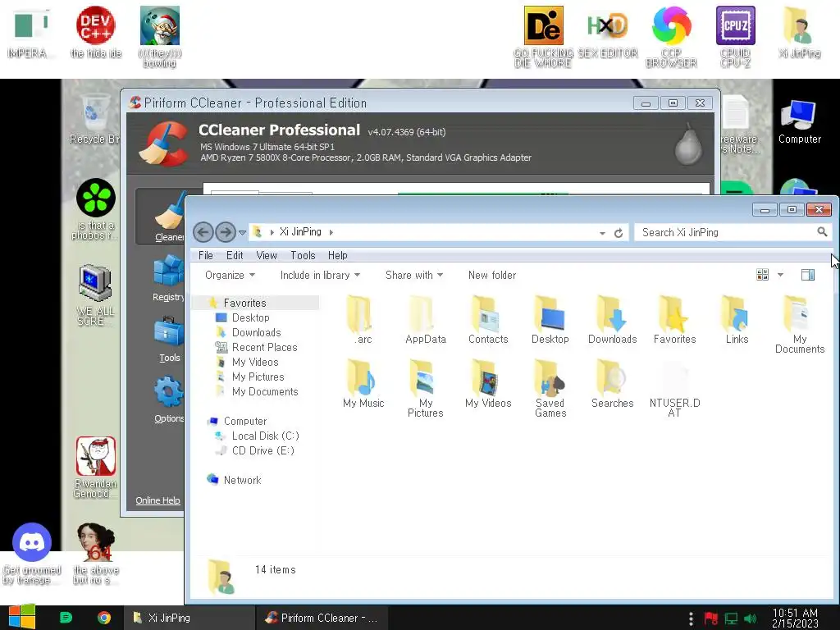This screenshot has height=630, width=840.
Task: Open the Tools section in CCleaner sidebar
Action: (169, 339)
